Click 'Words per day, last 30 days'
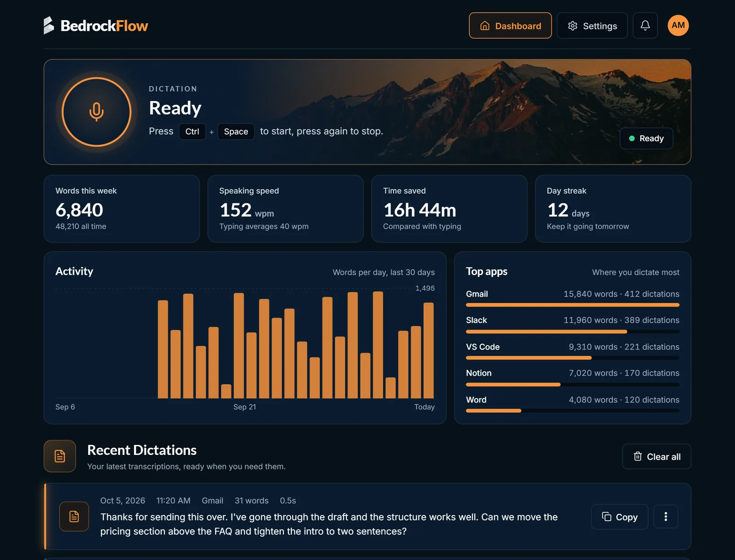This screenshot has height=560, width=735. coord(384,272)
